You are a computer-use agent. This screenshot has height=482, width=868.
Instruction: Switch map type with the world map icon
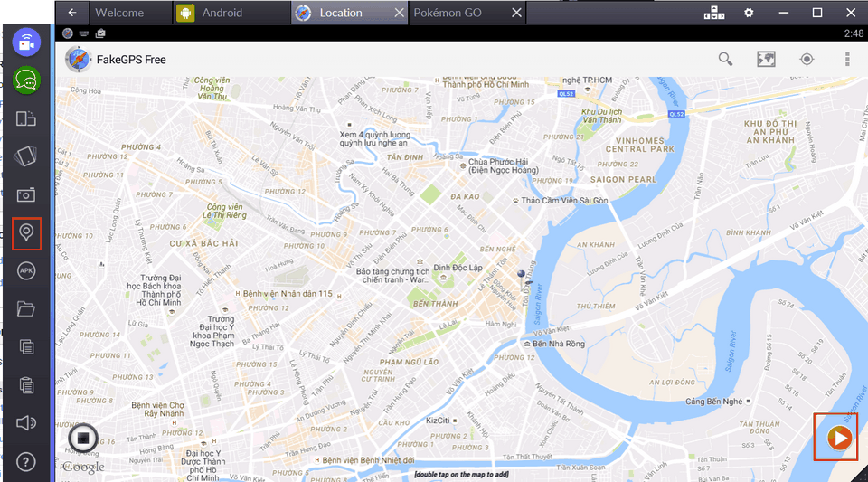[x=766, y=59]
